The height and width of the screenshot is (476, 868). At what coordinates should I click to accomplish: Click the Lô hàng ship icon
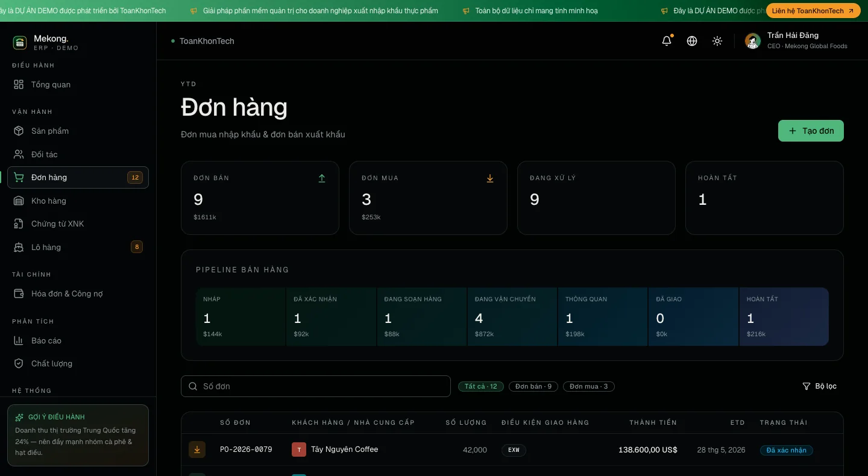[19, 247]
